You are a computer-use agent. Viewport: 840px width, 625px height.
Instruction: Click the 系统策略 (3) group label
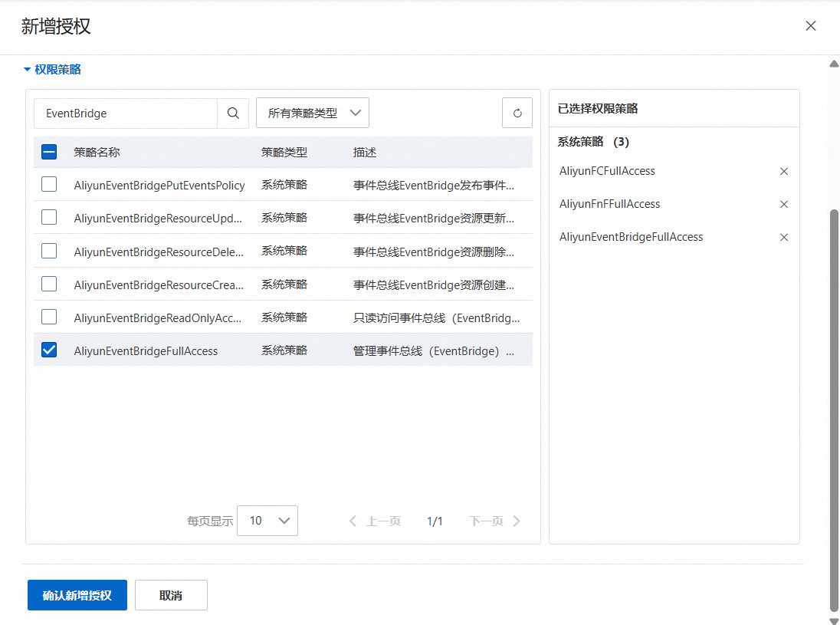(593, 142)
